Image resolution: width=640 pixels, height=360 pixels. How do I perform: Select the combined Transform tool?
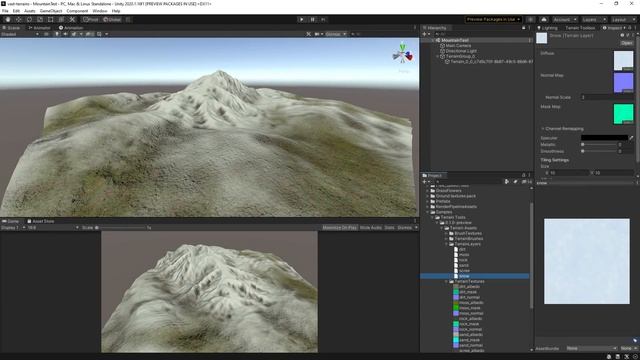coord(61,19)
